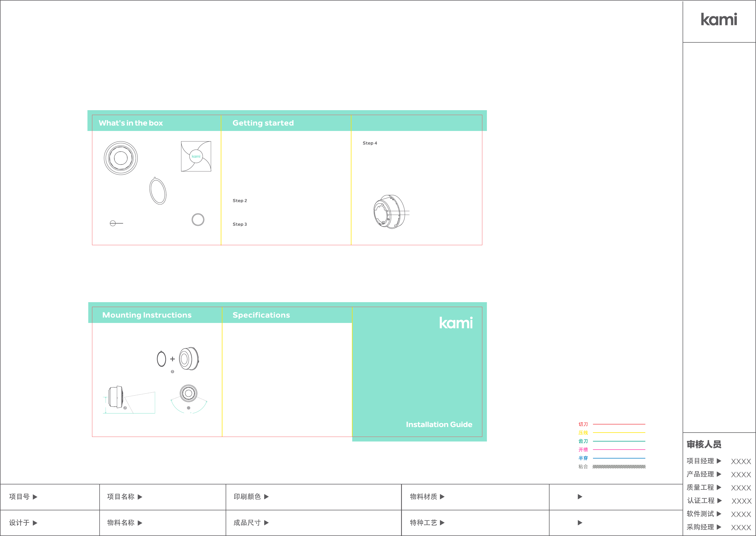This screenshot has height=536, width=756.
Task: Click the XXXX value next to 认证工程
Action: point(741,501)
